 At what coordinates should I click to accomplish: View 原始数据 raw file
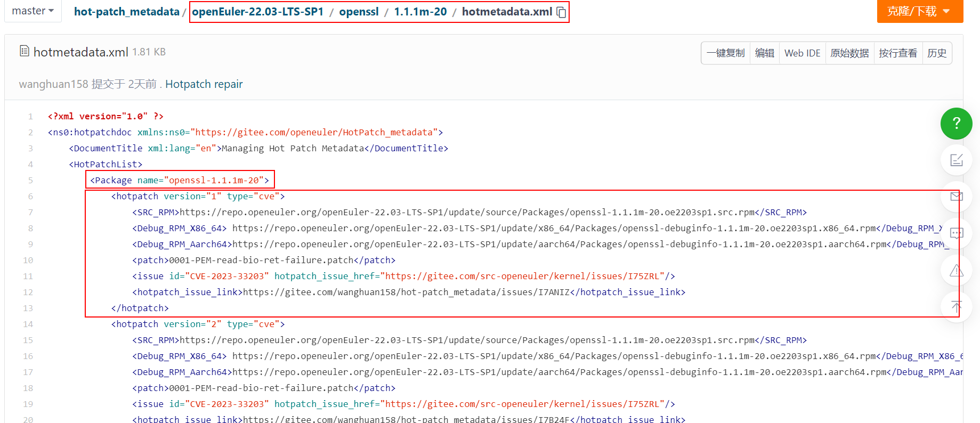point(849,53)
